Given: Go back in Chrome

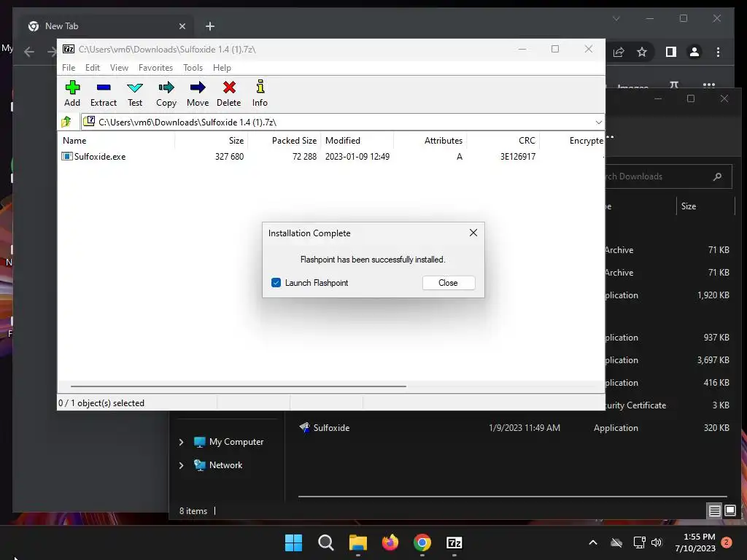Looking at the screenshot, I should [x=29, y=52].
